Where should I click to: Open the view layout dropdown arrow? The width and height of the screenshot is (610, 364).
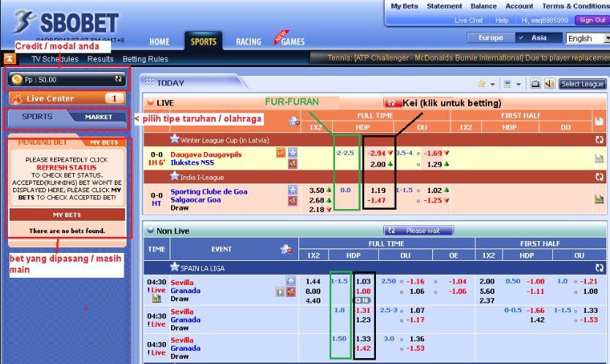coord(518,84)
